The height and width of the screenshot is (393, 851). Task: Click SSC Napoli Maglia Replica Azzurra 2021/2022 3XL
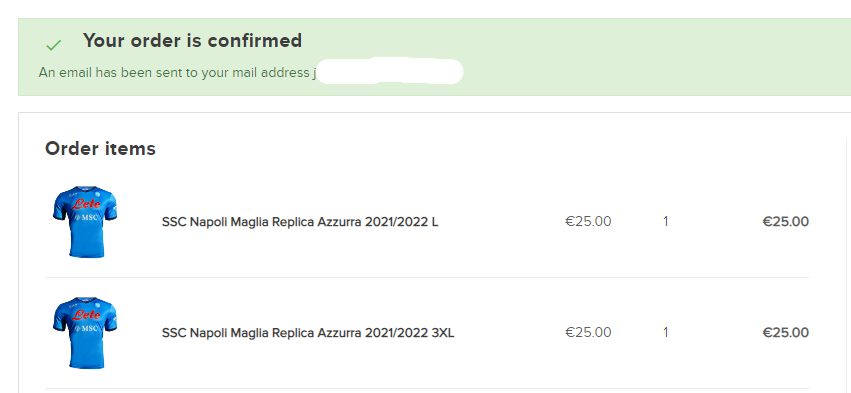coord(308,333)
